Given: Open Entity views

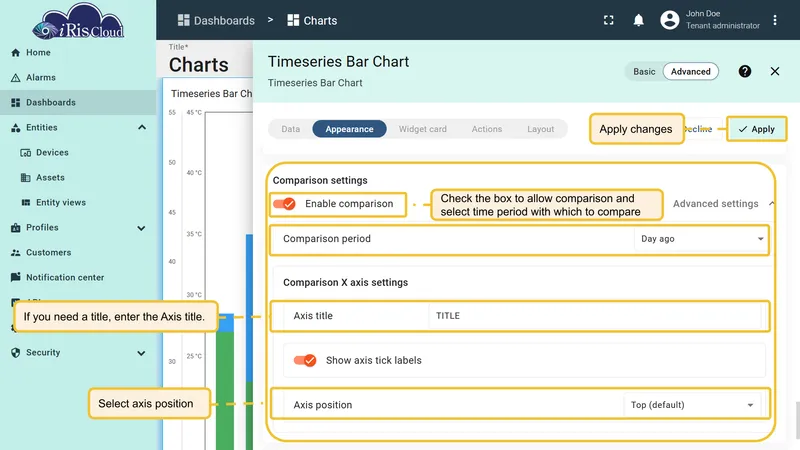Looking at the screenshot, I should click(x=61, y=203).
